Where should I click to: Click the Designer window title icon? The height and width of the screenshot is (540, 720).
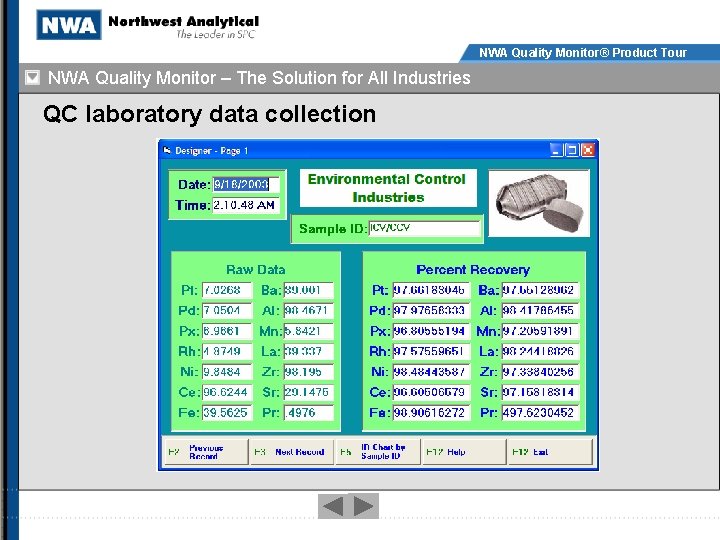click(167, 150)
